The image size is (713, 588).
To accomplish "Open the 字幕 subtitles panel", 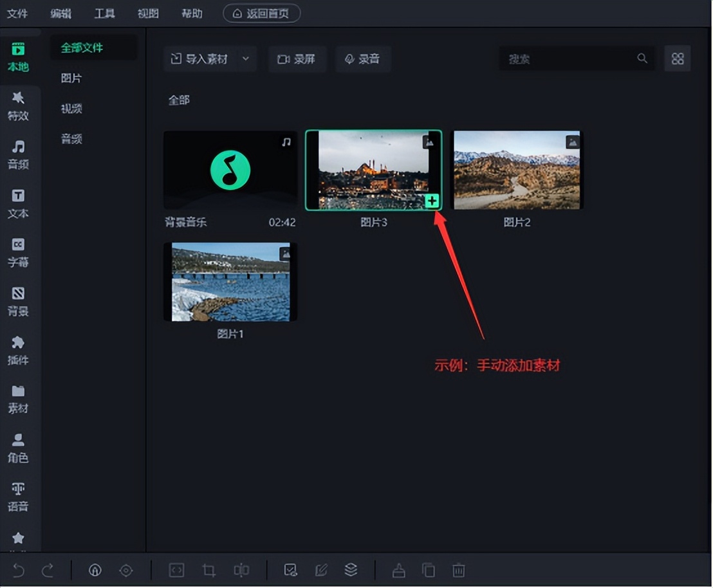I will click(18, 252).
